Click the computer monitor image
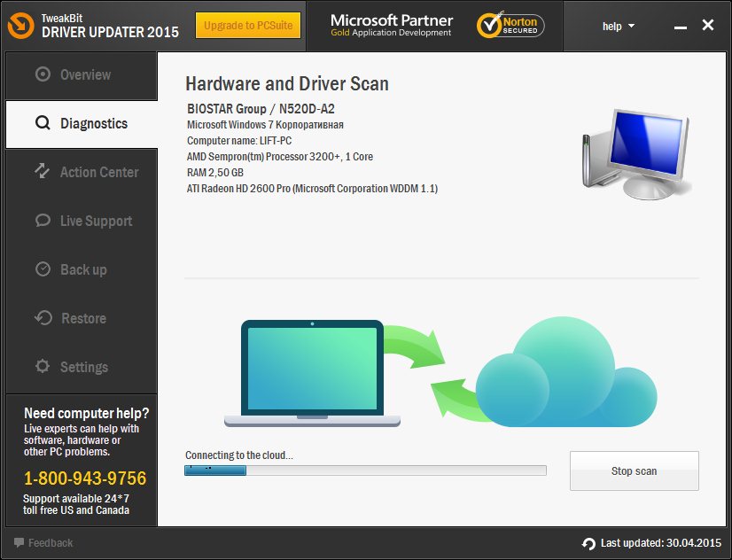Screen dimensions: 732x560 (x=636, y=153)
